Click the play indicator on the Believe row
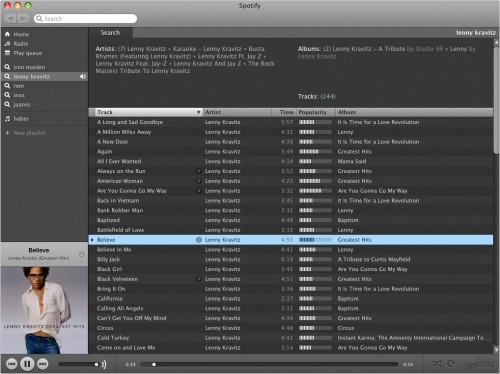The image size is (500, 374). (92, 240)
